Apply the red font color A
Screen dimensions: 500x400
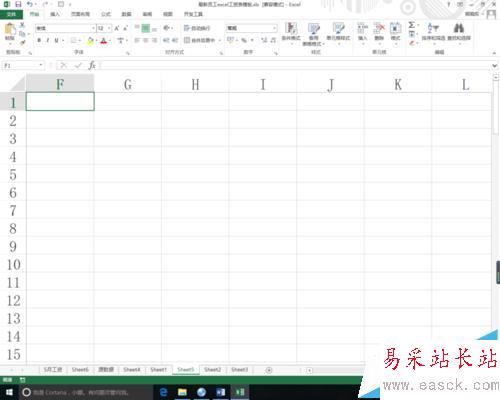(104, 41)
